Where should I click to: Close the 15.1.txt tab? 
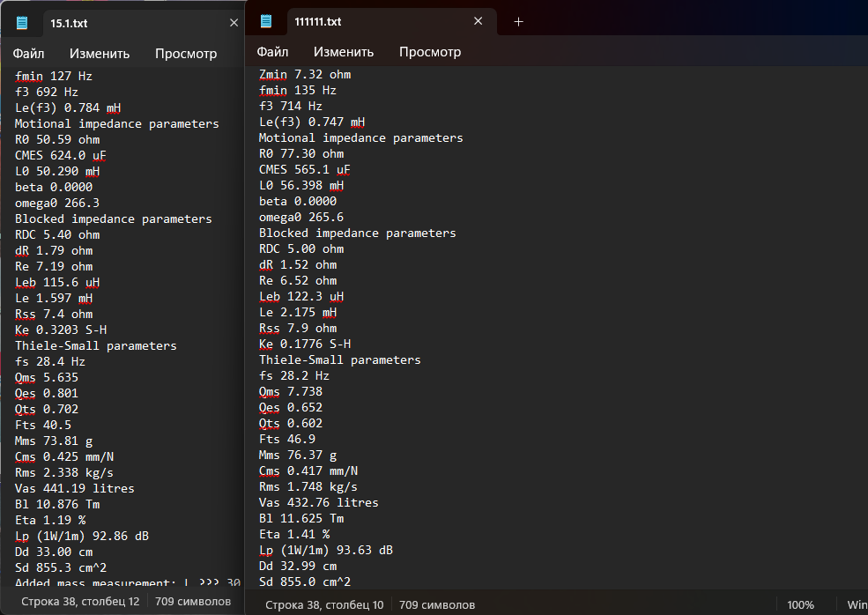tap(234, 23)
